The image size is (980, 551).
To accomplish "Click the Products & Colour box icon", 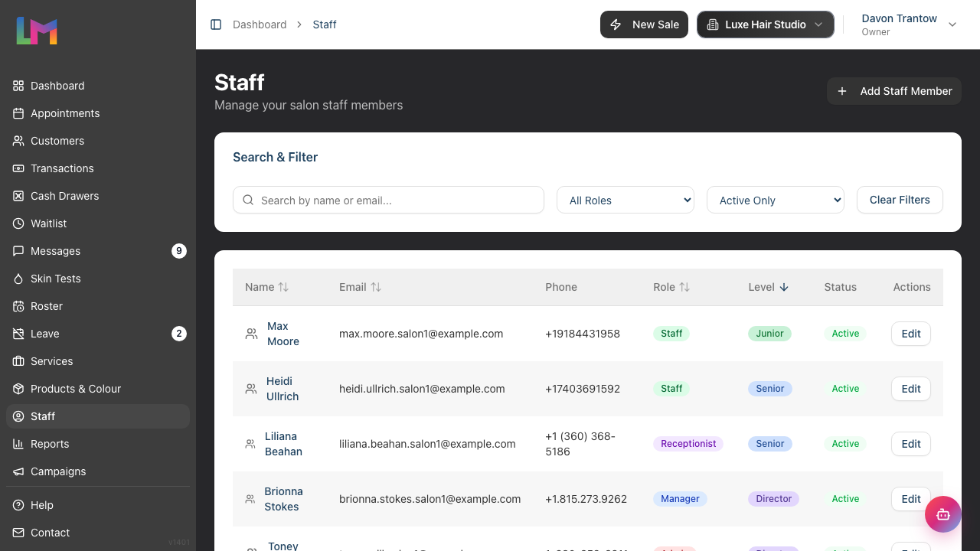I will [18, 389].
